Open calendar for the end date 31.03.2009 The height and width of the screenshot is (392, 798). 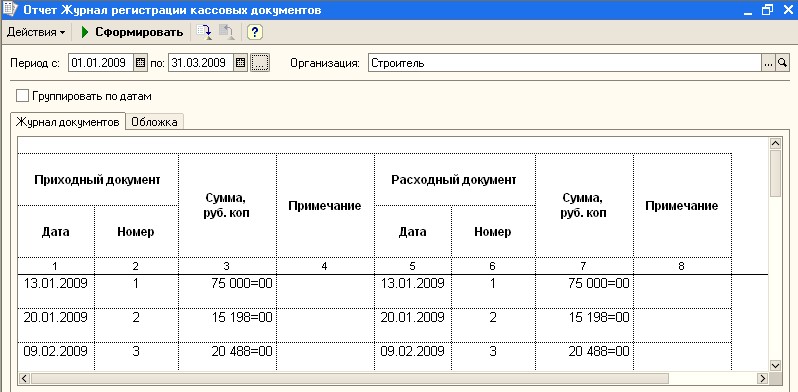click(241, 63)
